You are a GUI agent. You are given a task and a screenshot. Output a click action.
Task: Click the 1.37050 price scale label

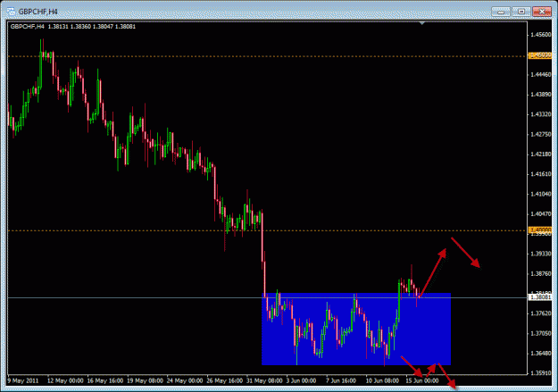point(540,333)
